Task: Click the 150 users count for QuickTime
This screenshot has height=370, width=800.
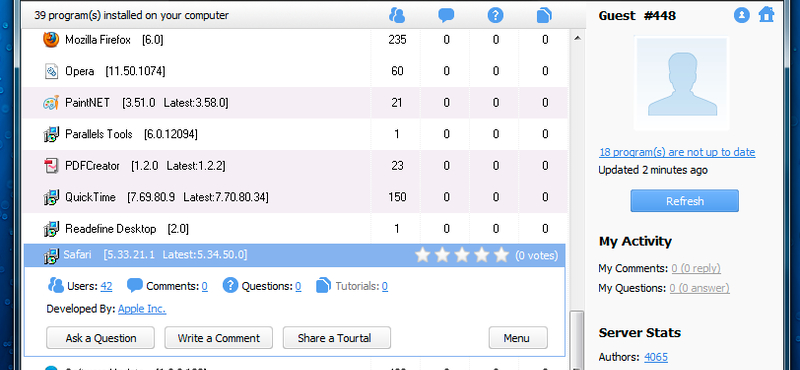Action: tap(397, 198)
